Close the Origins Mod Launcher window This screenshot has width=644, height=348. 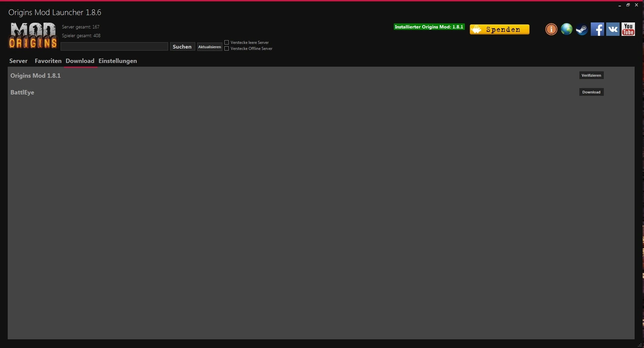coord(637,5)
